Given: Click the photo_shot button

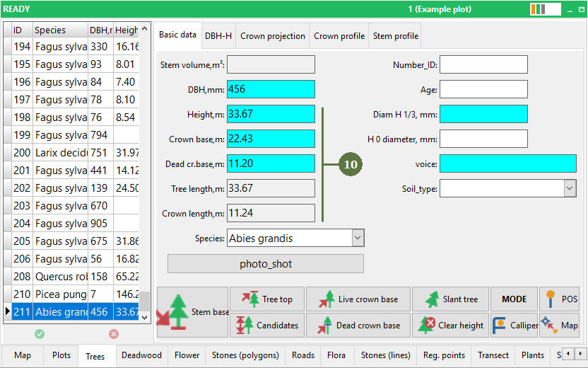Looking at the screenshot, I should tap(266, 264).
